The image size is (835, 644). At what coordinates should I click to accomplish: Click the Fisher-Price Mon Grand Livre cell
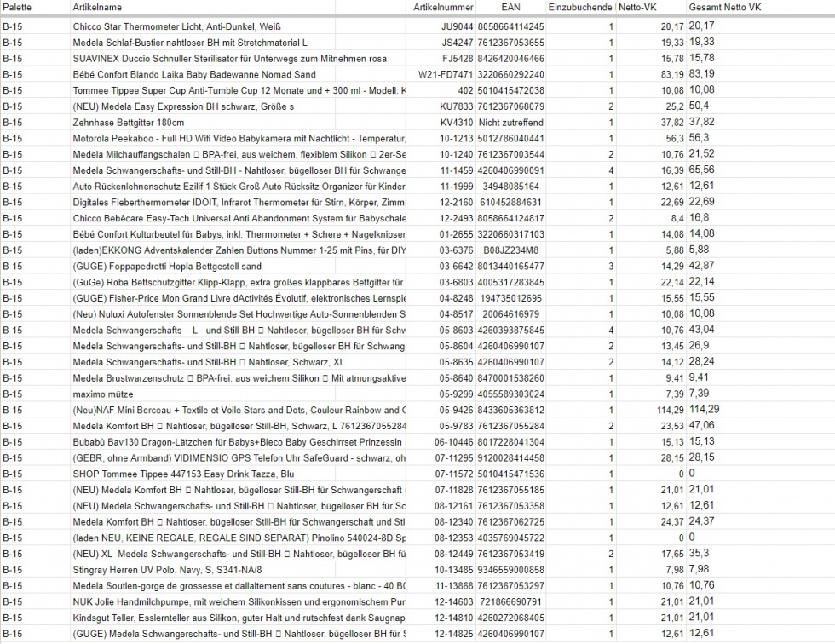pos(239,298)
